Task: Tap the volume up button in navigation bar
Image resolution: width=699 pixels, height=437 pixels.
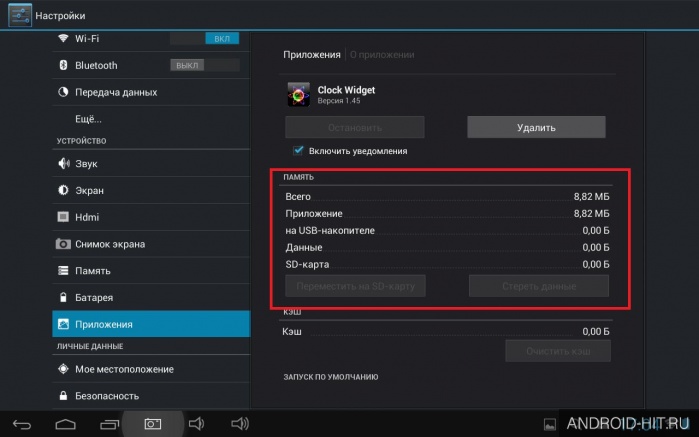Action: [x=240, y=424]
